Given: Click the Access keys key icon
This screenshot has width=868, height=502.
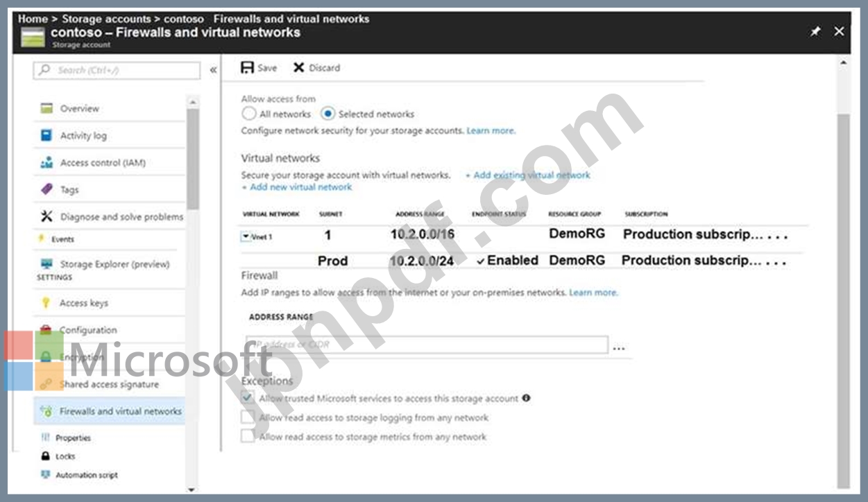Looking at the screenshot, I should click(x=46, y=303).
